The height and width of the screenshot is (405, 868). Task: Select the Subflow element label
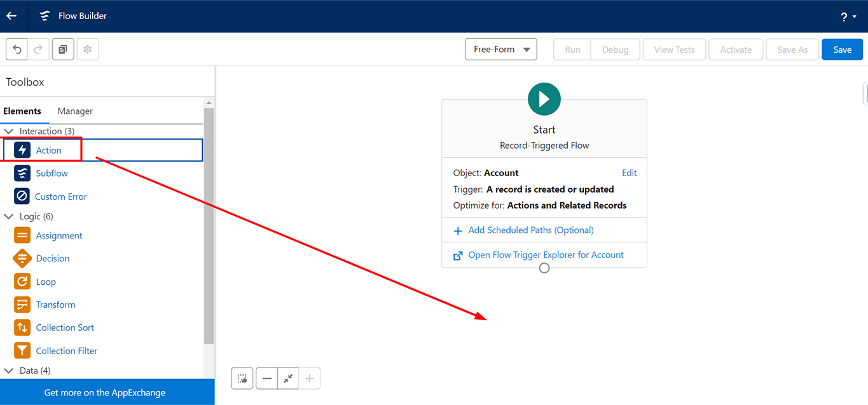52,174
